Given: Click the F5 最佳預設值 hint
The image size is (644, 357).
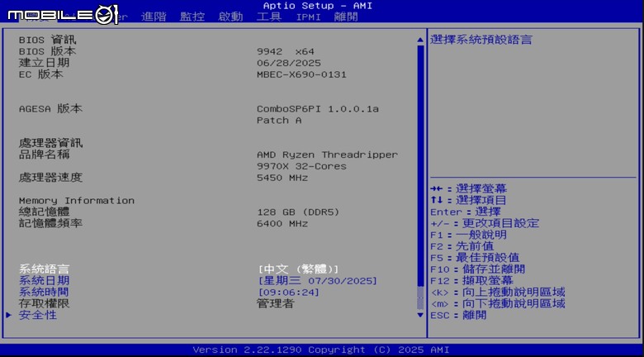Looking at the screenshot, I should point(475,258).
